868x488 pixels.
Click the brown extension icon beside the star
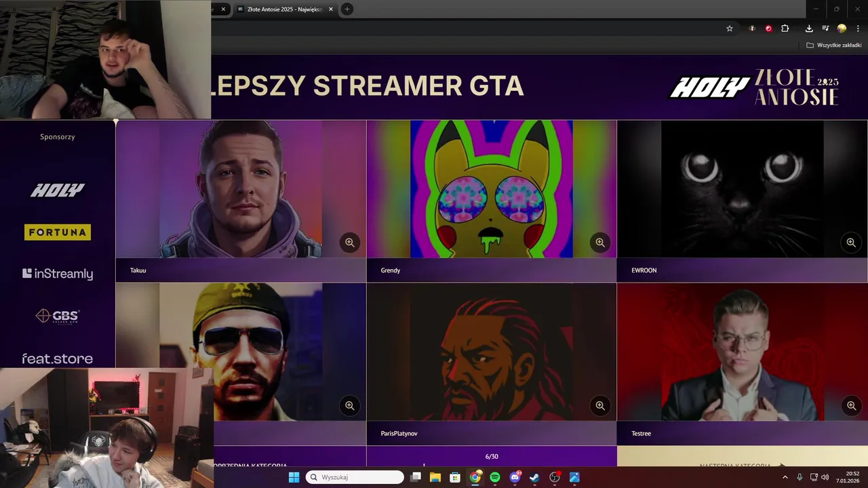coord(752,28)
